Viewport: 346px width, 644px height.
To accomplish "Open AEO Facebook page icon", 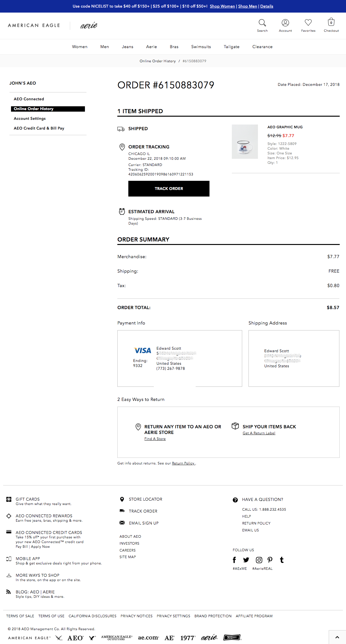I will click(234, 560).
